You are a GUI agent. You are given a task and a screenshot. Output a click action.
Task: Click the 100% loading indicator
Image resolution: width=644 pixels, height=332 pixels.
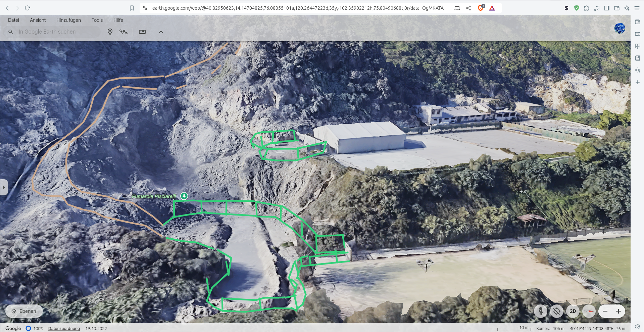click(x=35, y=328)
